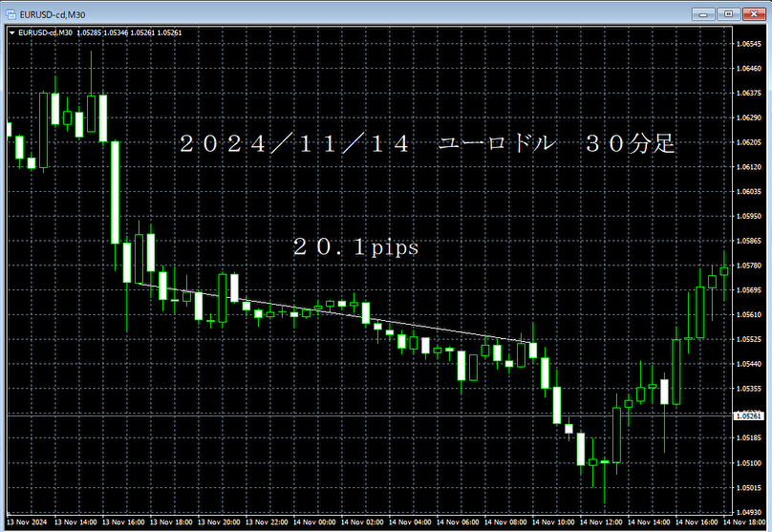Click the 13 Nov 14:00 time label
The width and height of the screenshot is (772, 532).
(75, 521)
